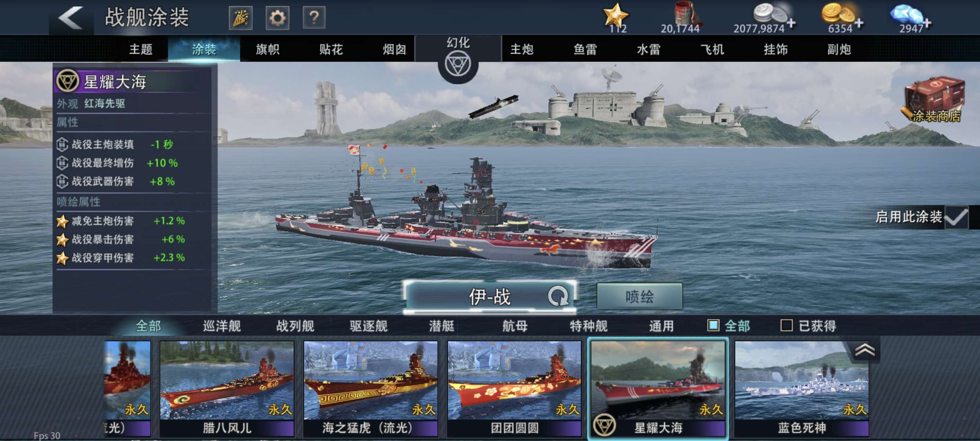
Task: Expand the skin list with double chevron
Action: (x=864, y=349)
